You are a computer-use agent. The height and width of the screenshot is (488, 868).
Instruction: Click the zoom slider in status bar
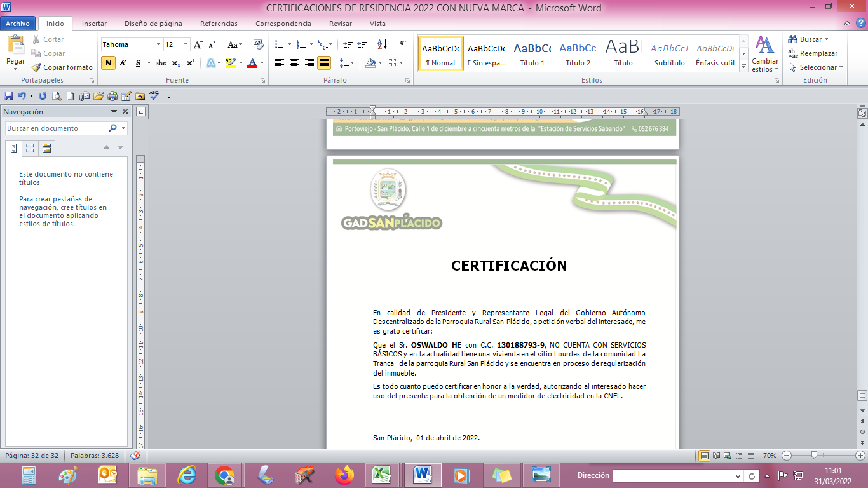(814, 456)
